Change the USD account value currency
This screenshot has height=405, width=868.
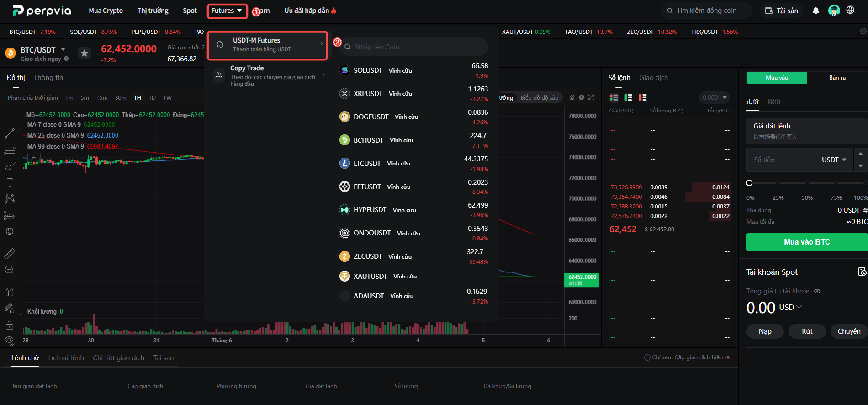pyautogui.click(x=790, y=307)
